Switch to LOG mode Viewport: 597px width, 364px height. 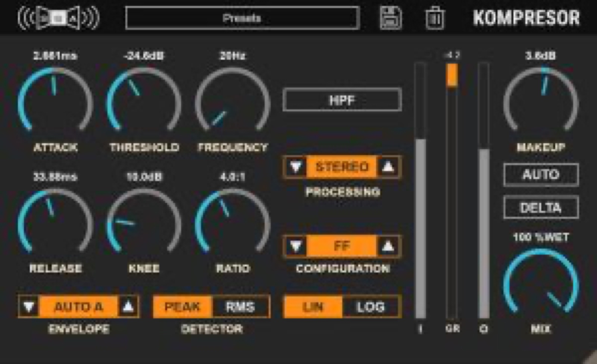coord(371,307)
